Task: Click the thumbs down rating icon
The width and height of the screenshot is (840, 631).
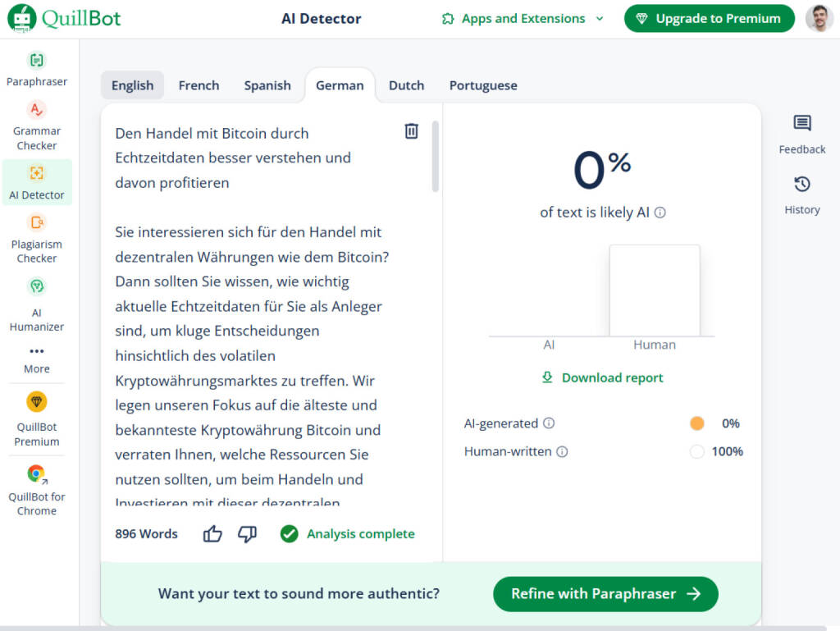Action: pyautogui.click(x=247, y=534)
